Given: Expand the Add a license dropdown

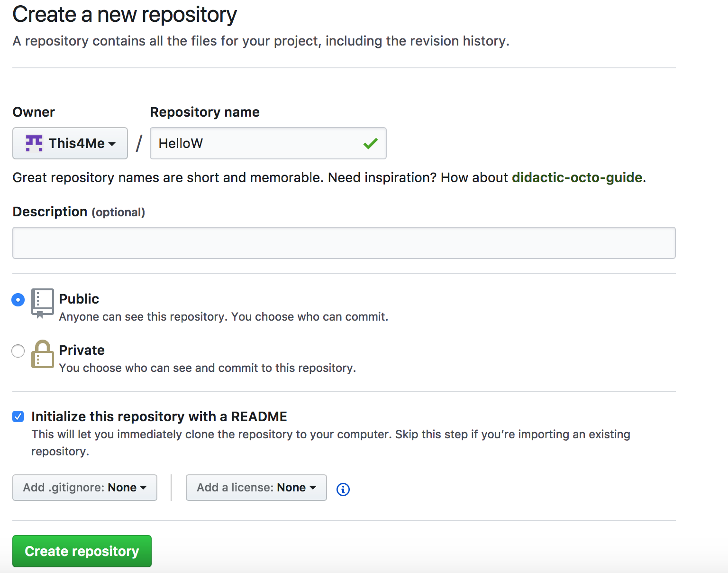Looking at the screenshot, I should pos(256,488).
